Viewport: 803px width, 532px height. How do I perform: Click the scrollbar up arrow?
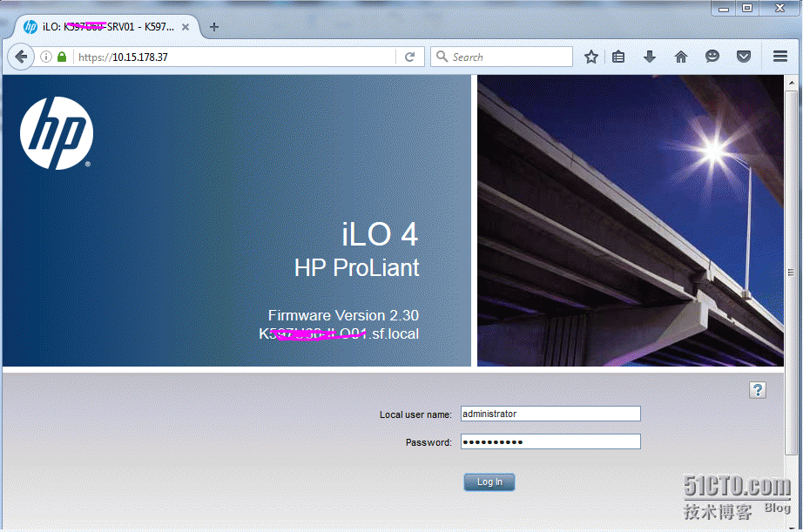click(x=791, y=82)
